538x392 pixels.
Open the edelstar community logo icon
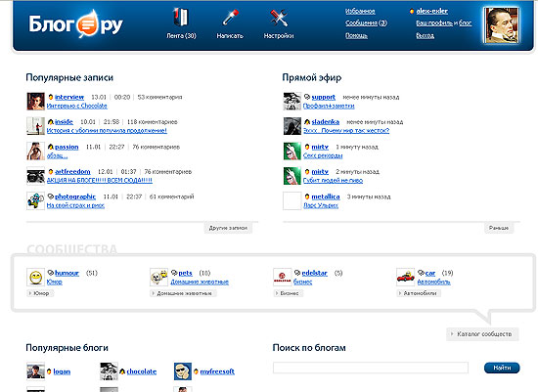[x=283, y=277]
